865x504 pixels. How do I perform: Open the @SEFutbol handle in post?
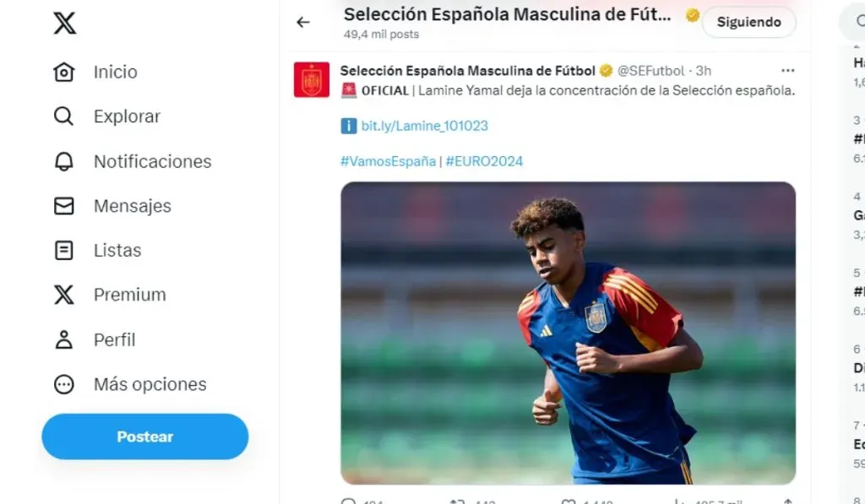(650, 71)
